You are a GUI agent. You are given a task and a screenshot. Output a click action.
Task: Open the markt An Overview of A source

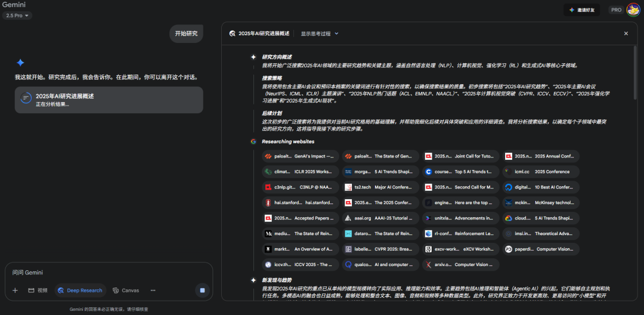300,249
